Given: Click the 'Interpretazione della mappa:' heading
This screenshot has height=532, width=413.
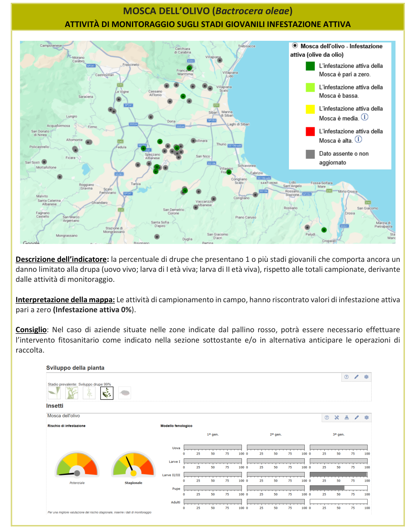Looking at the screenshot, I should [65, 300].
